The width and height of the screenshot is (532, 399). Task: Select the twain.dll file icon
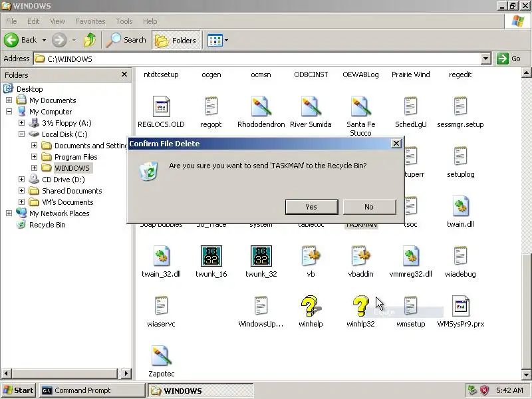460,206
